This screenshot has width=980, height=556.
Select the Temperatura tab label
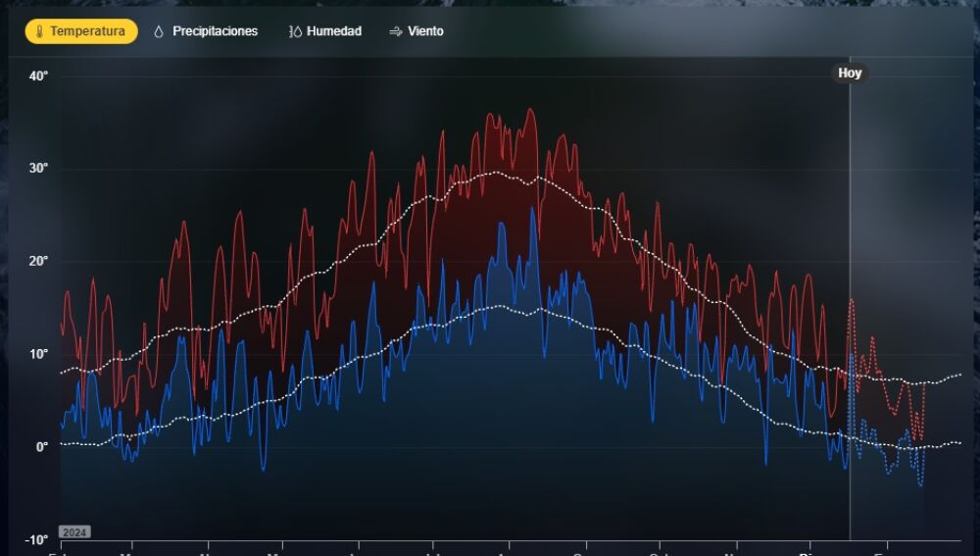(87, 31)
